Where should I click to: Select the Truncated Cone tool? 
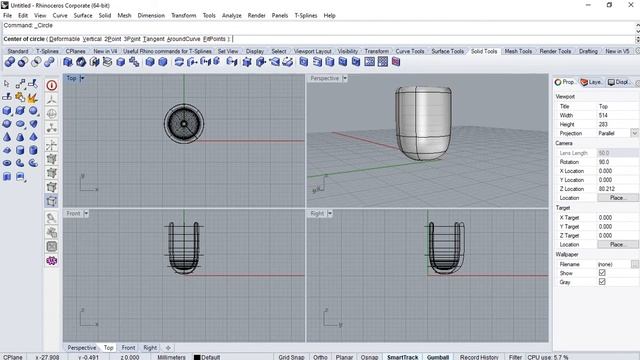[x=20, y=137]
